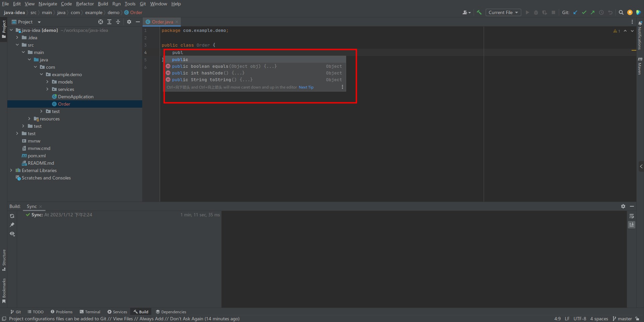Image resolution: width=644 pixels, height=322 pixels.
Task: Click the warning indicator in editor corner
Action: click(x=616, y=31)
